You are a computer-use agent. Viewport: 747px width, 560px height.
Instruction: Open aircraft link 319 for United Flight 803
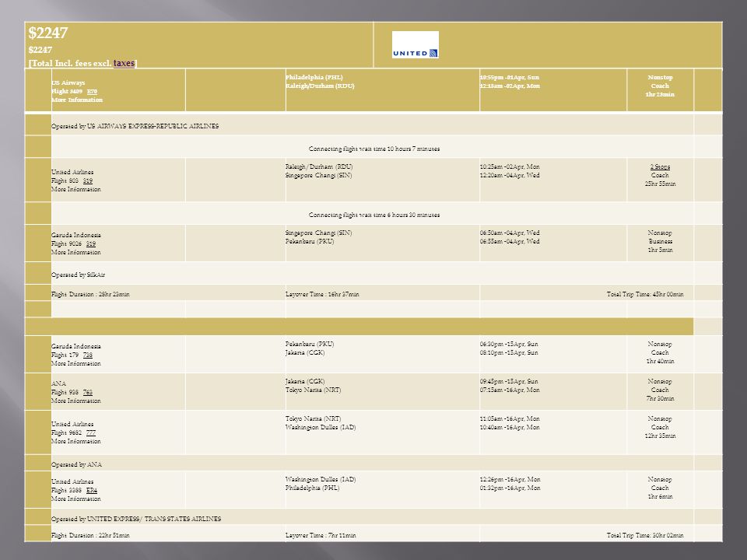coord(88,181)
